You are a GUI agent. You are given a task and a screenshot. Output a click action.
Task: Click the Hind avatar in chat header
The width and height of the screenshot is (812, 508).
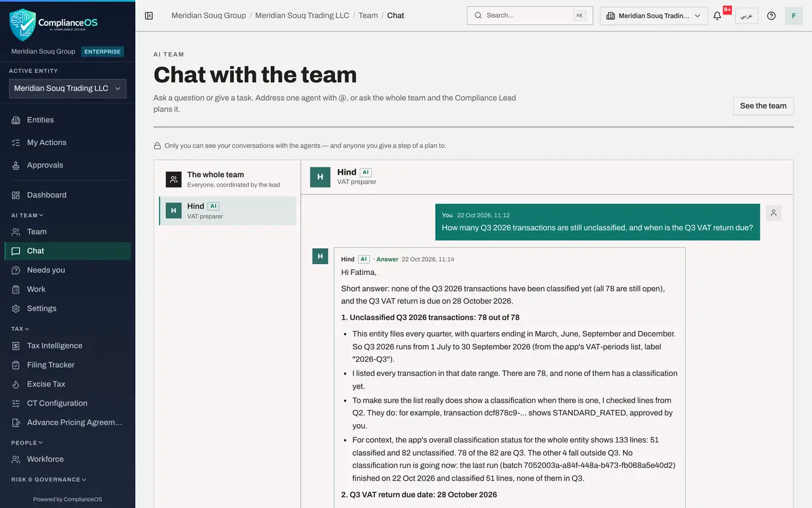coord(320,177)
